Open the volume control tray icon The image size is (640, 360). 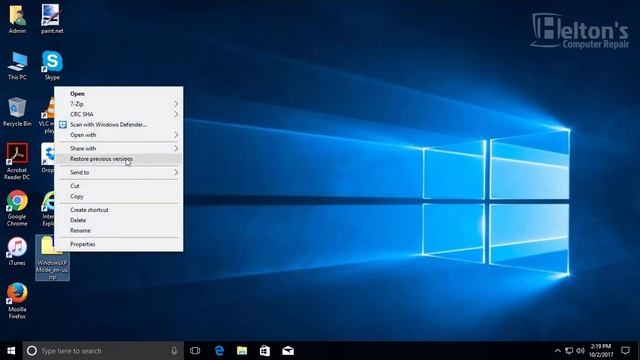pos(580,351)
